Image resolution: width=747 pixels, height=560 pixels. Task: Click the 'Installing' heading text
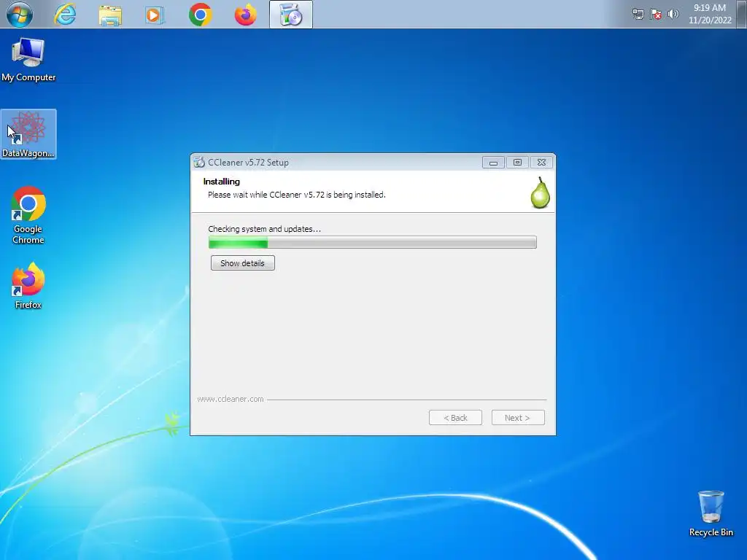tap(222, 182)
